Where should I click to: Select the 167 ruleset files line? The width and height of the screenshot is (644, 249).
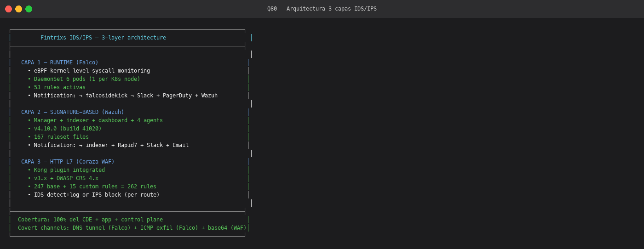click(58, 137)
